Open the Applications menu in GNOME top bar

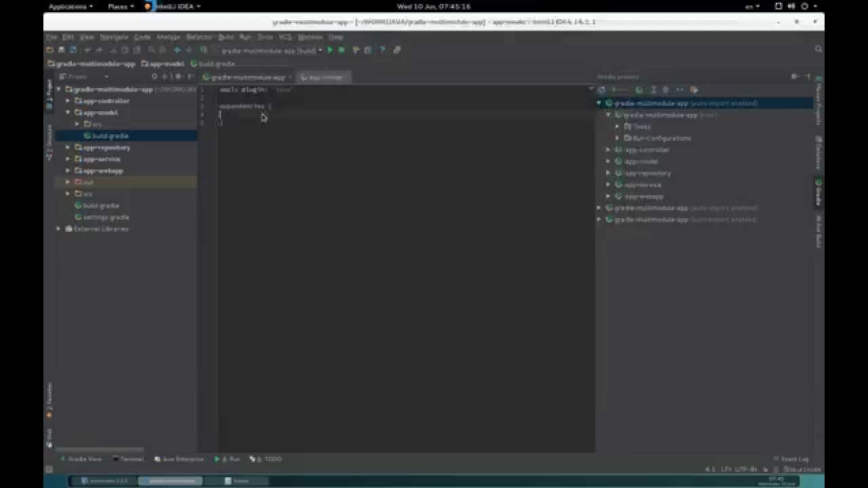pos(71,6)
